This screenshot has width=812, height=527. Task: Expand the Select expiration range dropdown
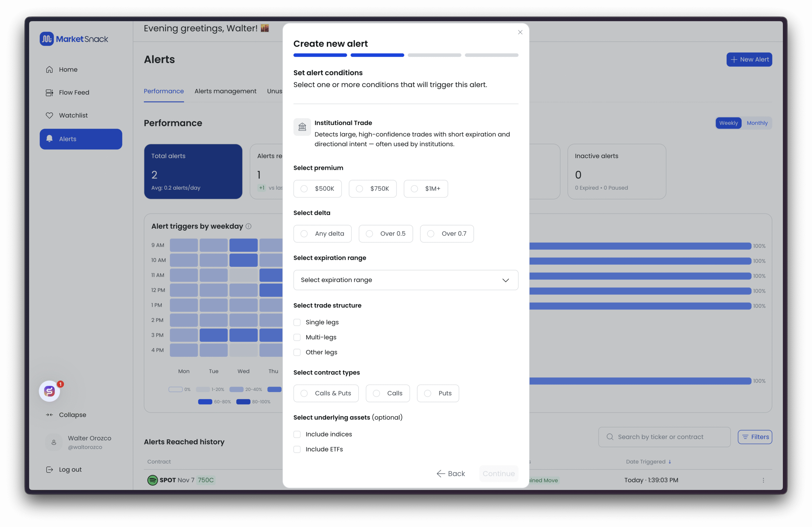[405, 280]
